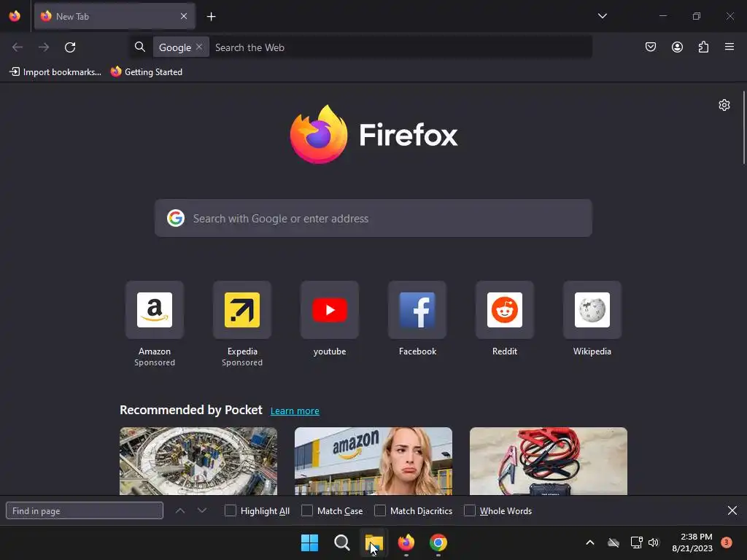
Task: Save page to Pocket
Action: click(x=650, y=47)
